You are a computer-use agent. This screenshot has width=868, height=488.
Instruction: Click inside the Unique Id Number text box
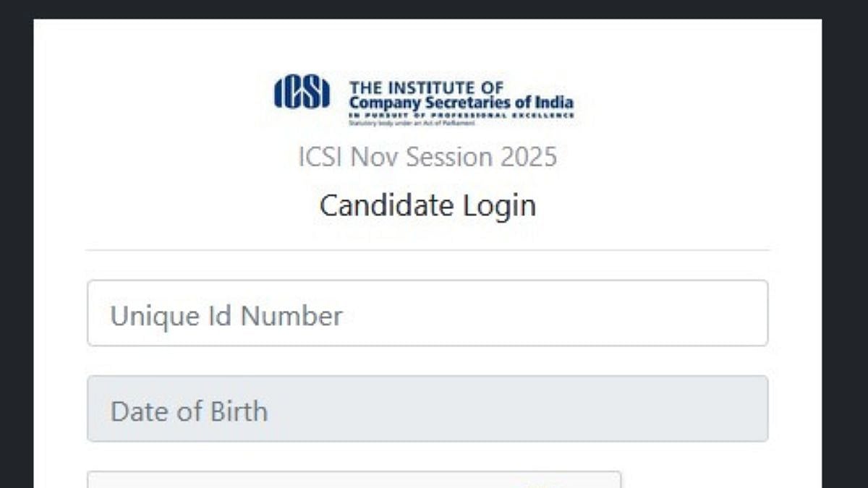point(427,314)
